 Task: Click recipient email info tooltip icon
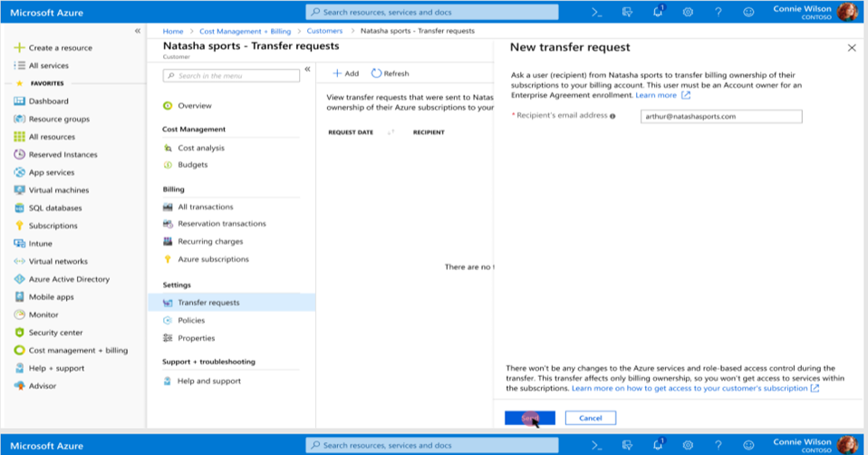coord(612,116)
